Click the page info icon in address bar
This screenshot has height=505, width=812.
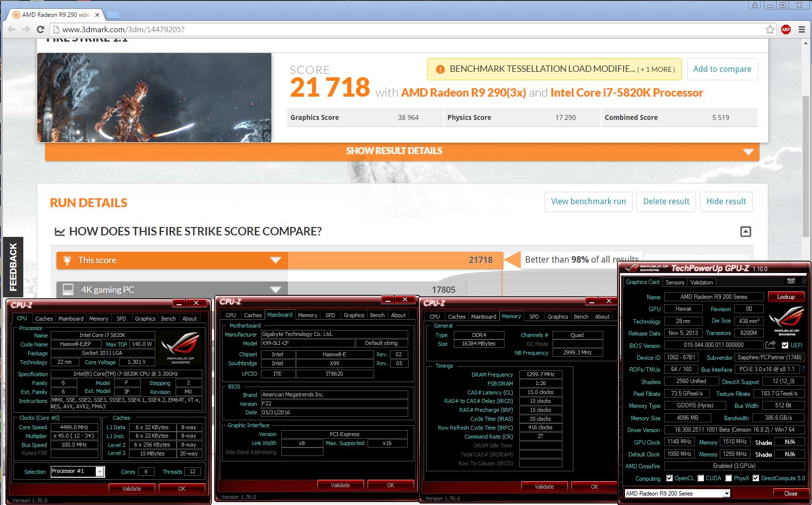coord(56,30)
